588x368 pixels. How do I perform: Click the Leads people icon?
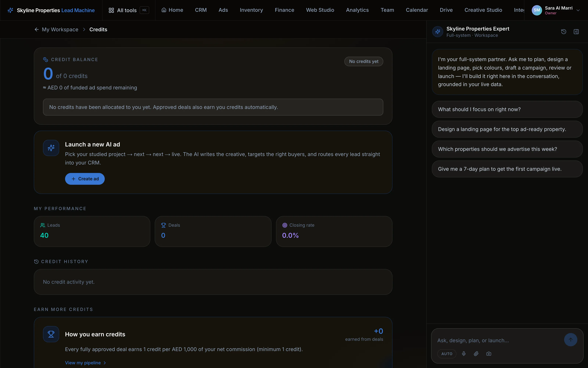[x=42, y=225]
